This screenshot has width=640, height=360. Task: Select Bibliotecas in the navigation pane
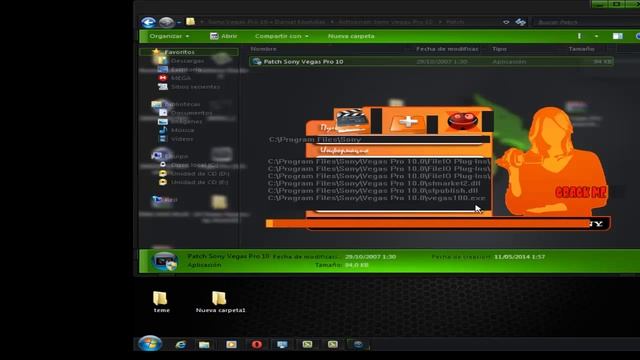[x=182, y=104]
